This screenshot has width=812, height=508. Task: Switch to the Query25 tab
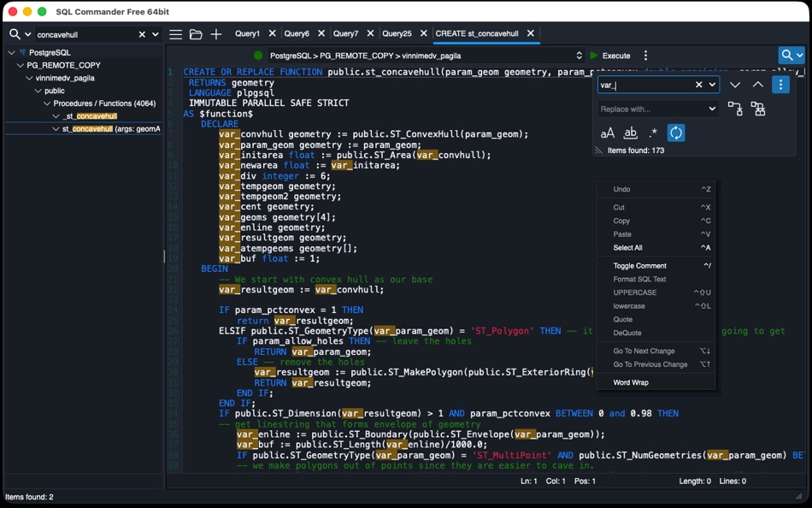(397, 33)
